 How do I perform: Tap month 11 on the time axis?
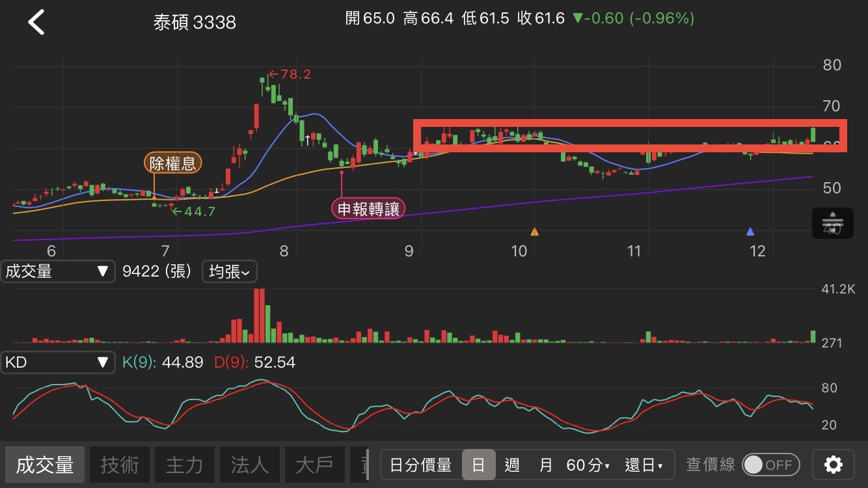coord(634,251)
